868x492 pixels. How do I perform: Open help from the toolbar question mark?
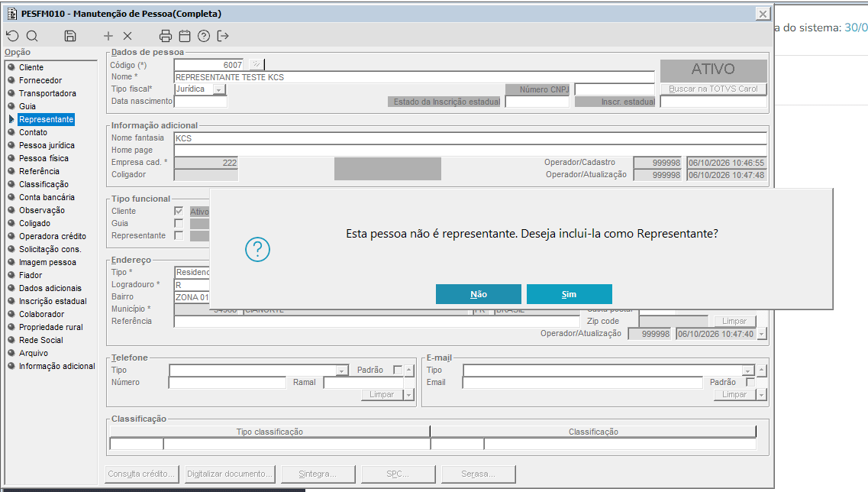pos(204,36)
